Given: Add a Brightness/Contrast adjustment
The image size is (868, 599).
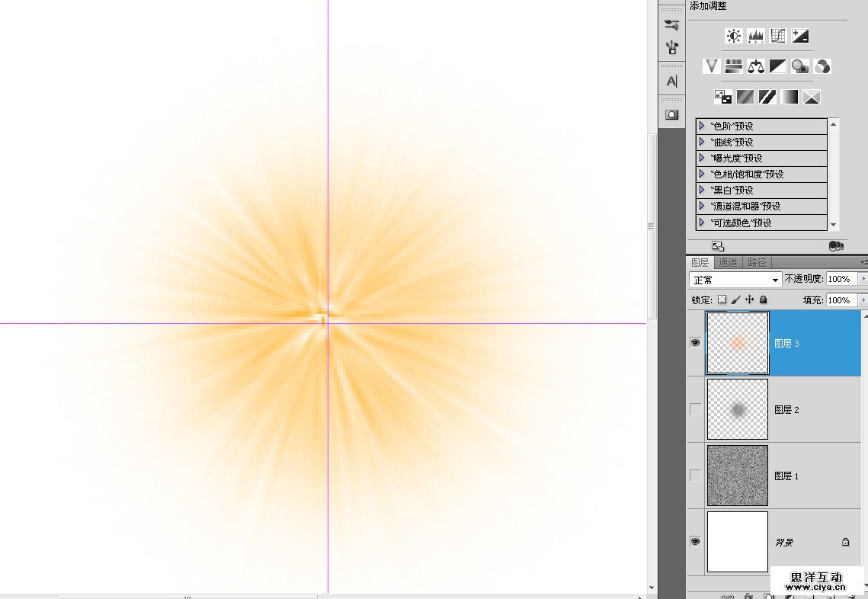Looking at the screenshot, I should pos(734,36).
